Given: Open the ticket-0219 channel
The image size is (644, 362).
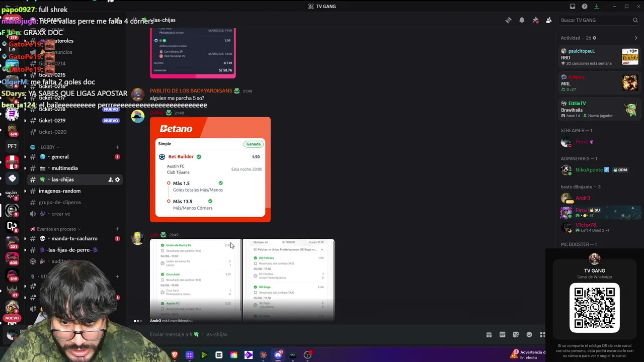Looking at the screenshot, I should (74, 121).
